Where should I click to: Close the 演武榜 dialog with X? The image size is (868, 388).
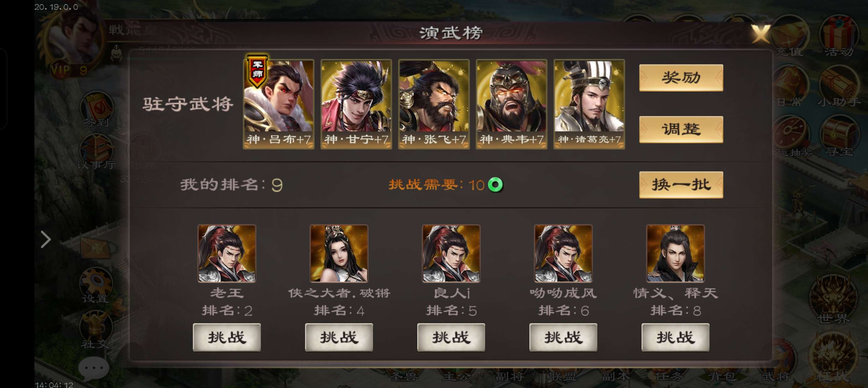(x=760, y=33)
